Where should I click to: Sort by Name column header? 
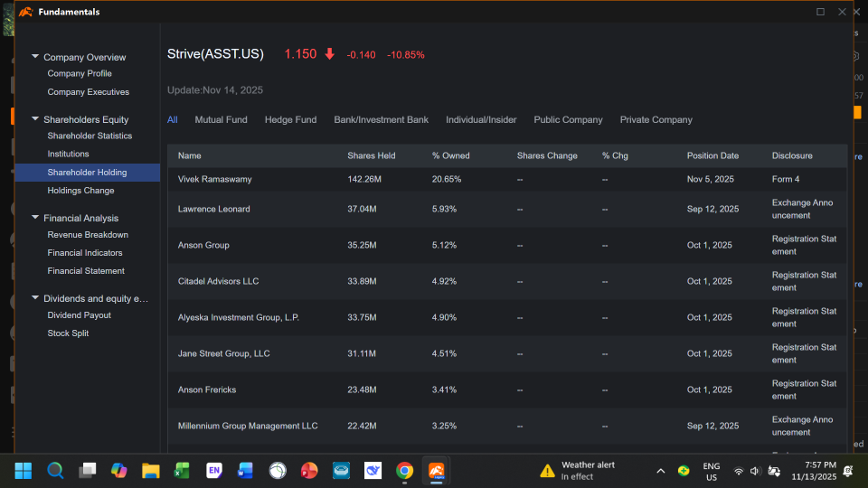tap(189, 156)
